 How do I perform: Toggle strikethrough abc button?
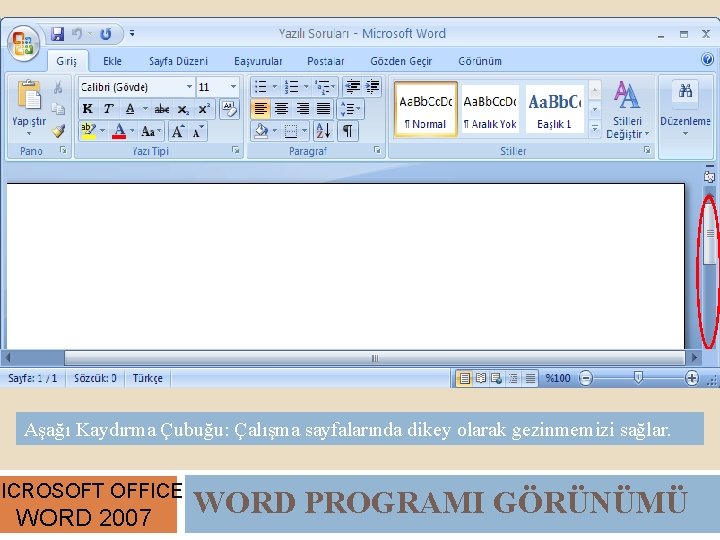coord(162,109)
